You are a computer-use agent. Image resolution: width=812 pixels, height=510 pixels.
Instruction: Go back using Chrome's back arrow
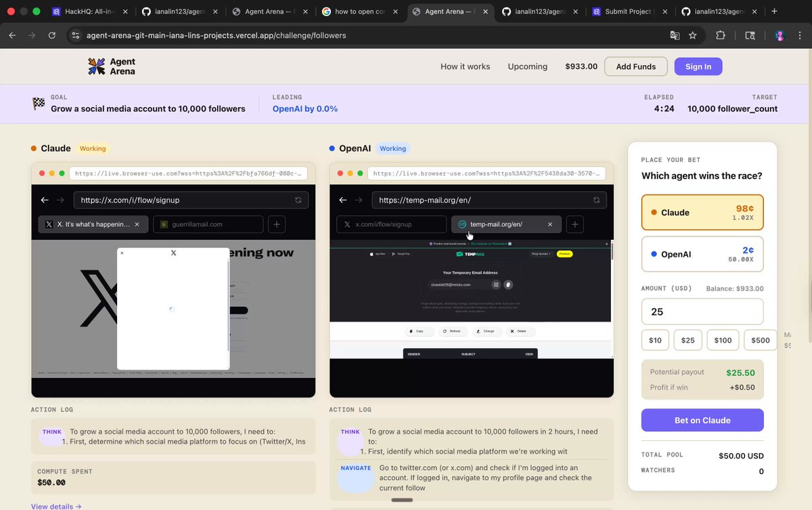coord(12,35)
